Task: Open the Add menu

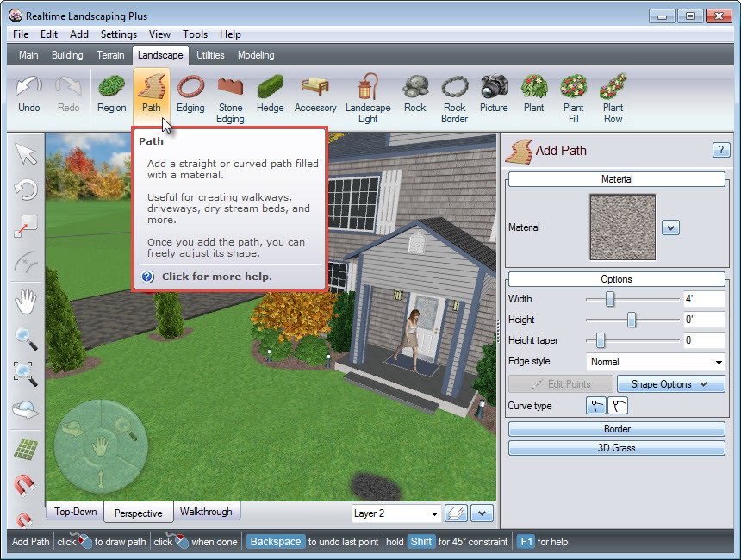Action: coord(79,34)
